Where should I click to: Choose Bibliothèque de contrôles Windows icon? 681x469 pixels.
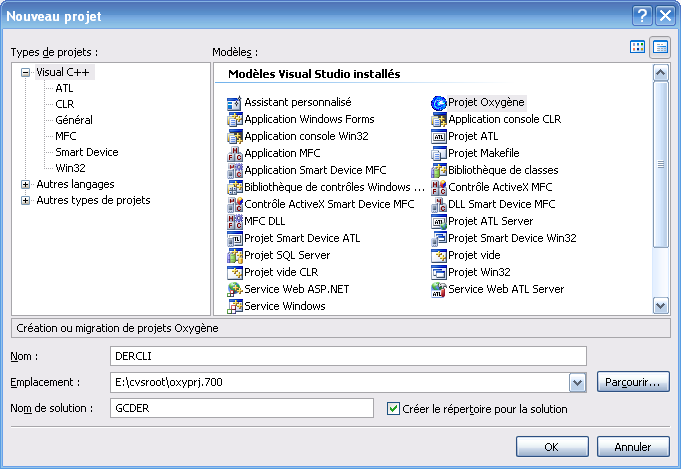click(235, 187)
